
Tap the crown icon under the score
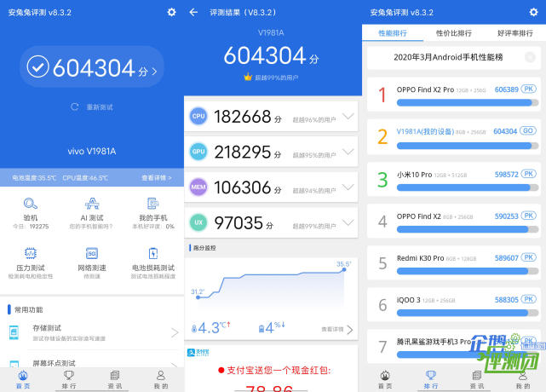click(248, 77)
